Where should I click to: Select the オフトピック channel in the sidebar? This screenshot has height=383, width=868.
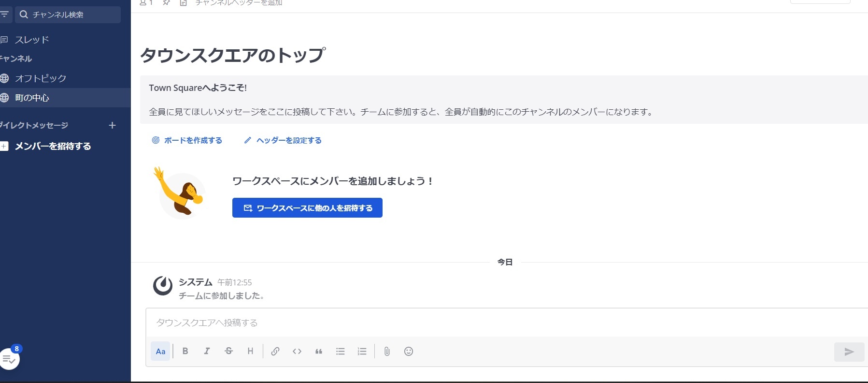(x=41, y=78)
